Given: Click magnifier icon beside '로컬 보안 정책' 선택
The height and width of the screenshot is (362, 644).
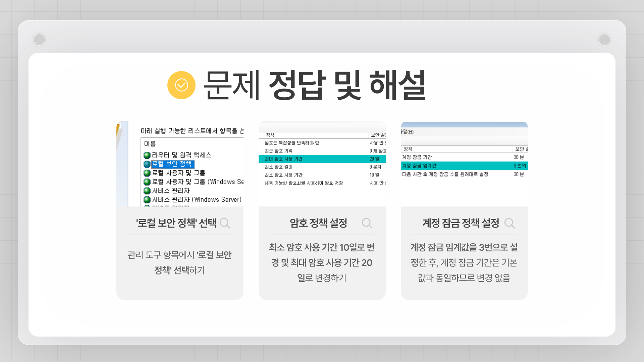Looking at the screenshot, I should (225, 223).
